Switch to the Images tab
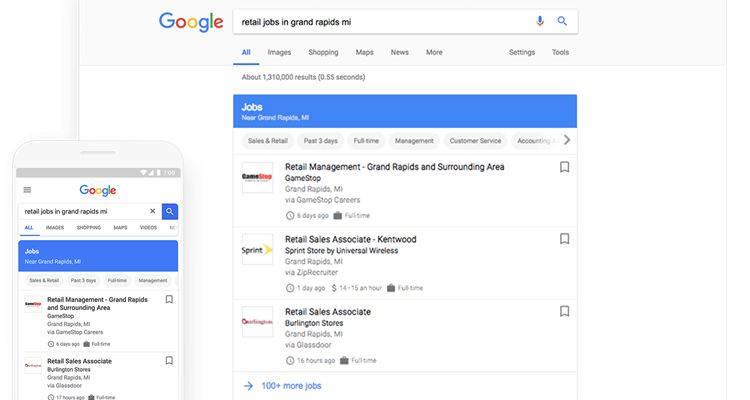750x400 pixels. pyautogui.click(x=279, y=52)
